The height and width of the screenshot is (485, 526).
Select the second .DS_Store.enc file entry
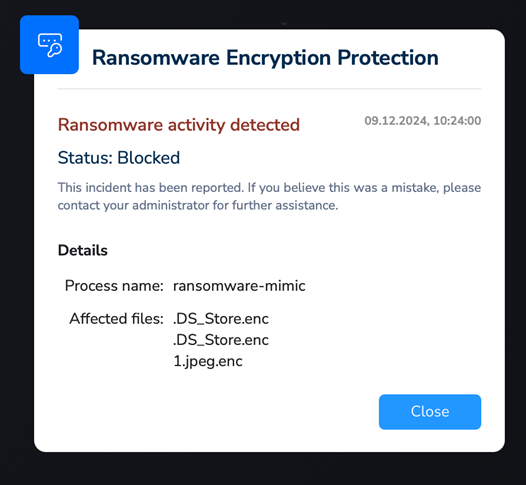[221, 340]
